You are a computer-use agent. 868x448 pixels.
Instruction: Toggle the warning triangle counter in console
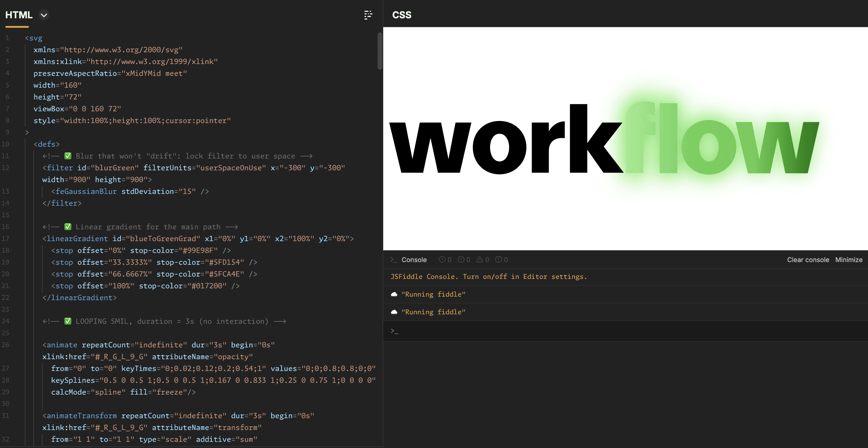pos(479,260)
